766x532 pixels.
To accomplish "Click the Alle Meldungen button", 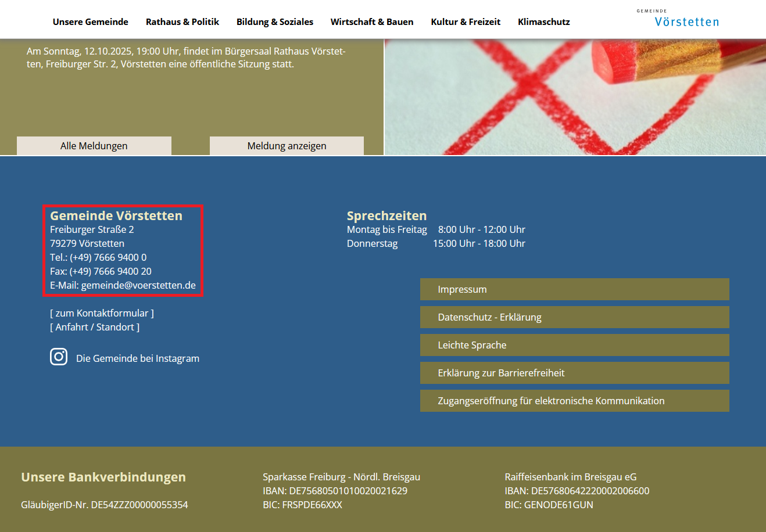I will pyautogui.click(x=94, y=146).
